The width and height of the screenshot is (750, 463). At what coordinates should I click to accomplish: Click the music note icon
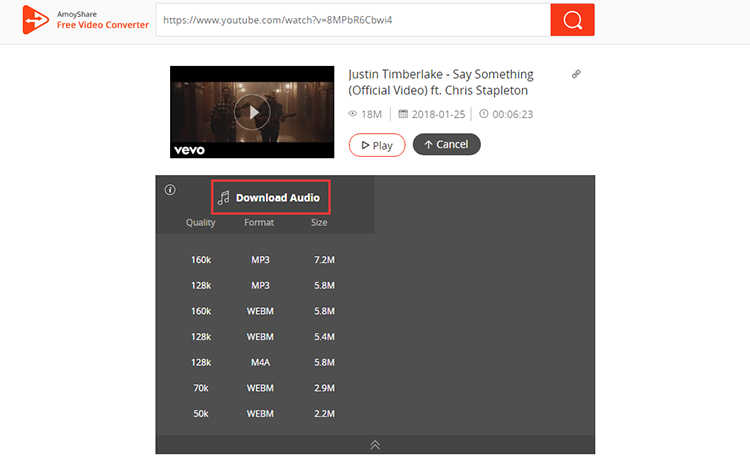pos(223,198)
